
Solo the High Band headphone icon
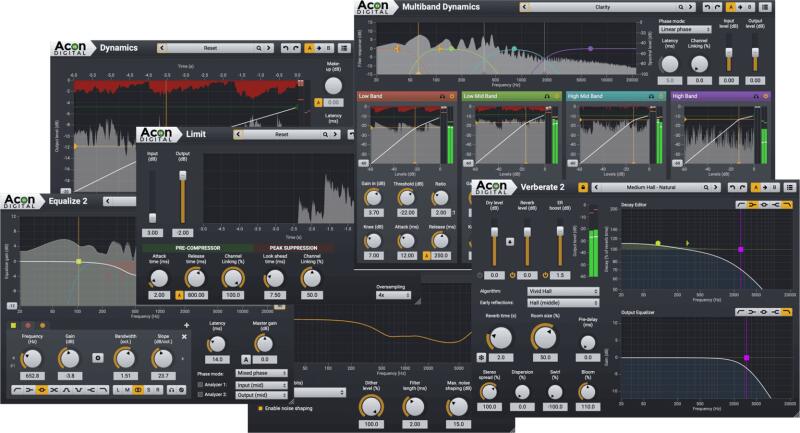[x=756, y=96]
